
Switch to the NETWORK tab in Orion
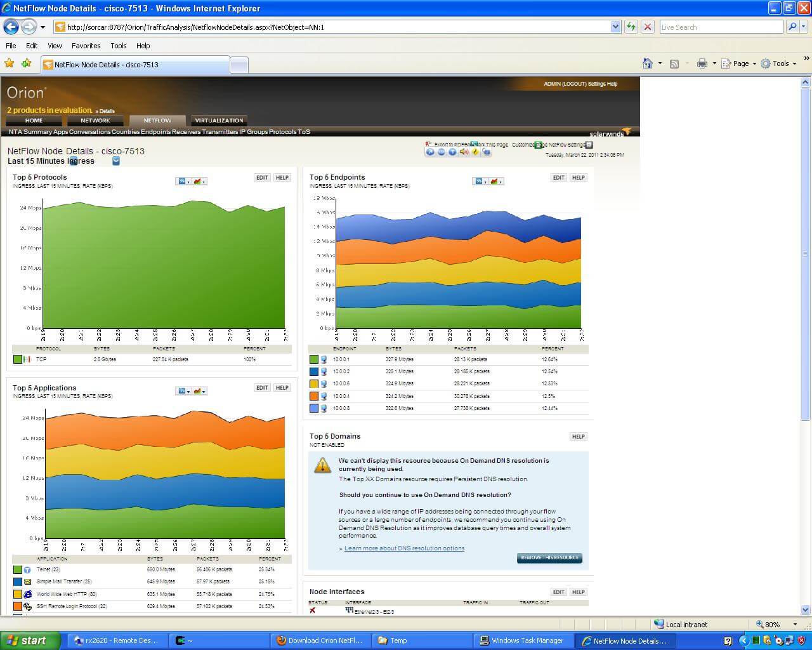95,120
